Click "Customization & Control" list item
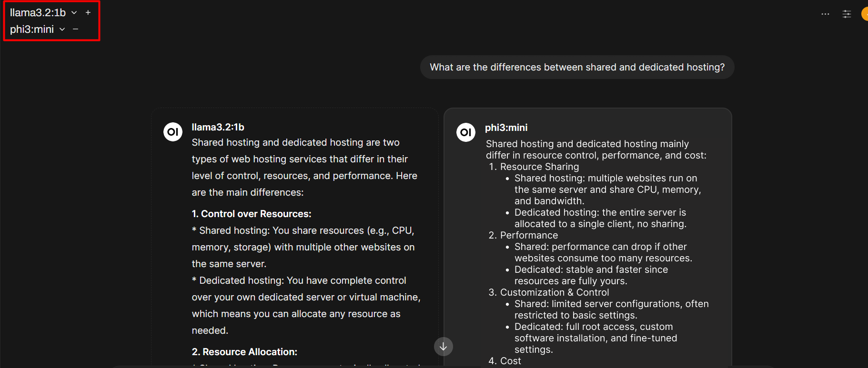 555,292
